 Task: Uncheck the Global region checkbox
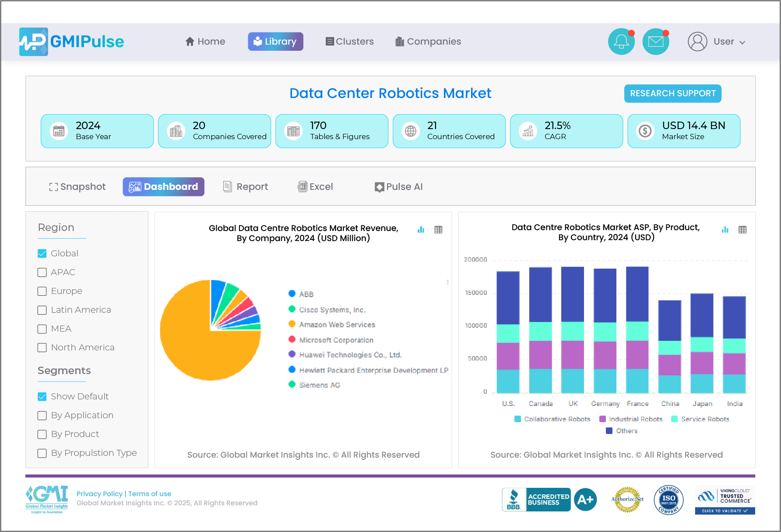point(42,254)
